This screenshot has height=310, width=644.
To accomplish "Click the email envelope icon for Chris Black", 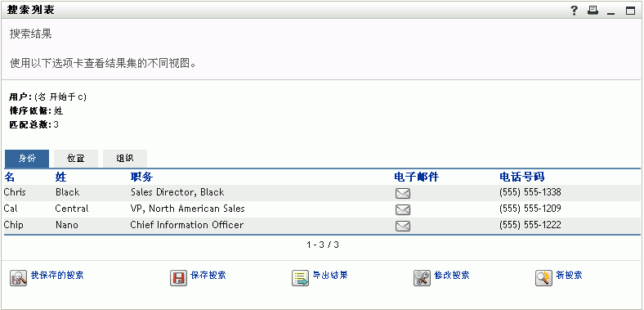I will (x=402, y=193).
